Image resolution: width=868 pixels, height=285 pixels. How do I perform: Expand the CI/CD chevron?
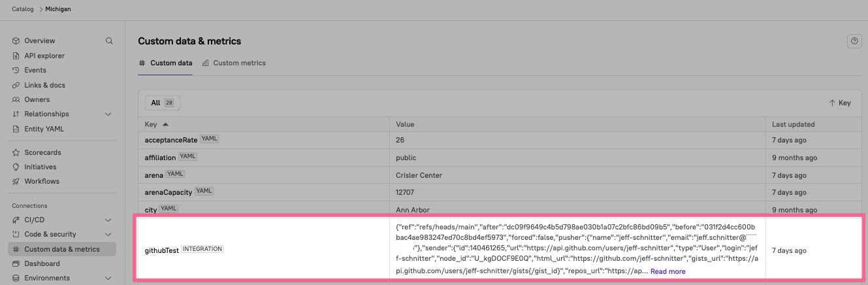click(108, 220)
